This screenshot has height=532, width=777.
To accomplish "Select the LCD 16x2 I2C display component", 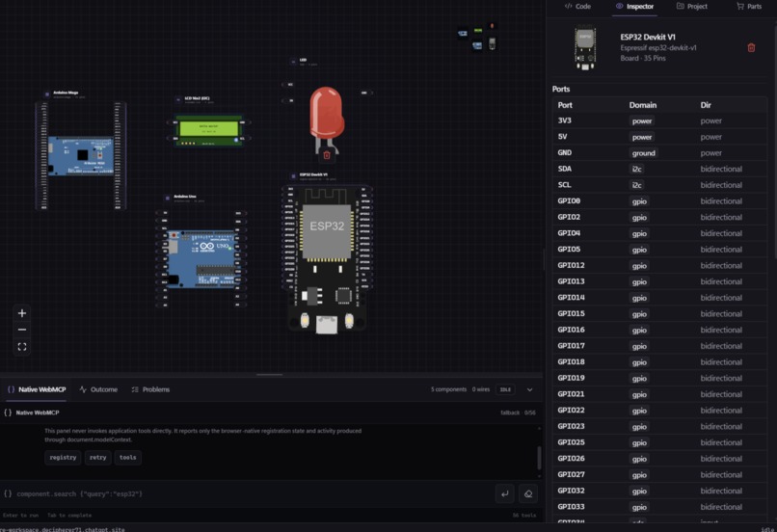I will tap(208, 131).
